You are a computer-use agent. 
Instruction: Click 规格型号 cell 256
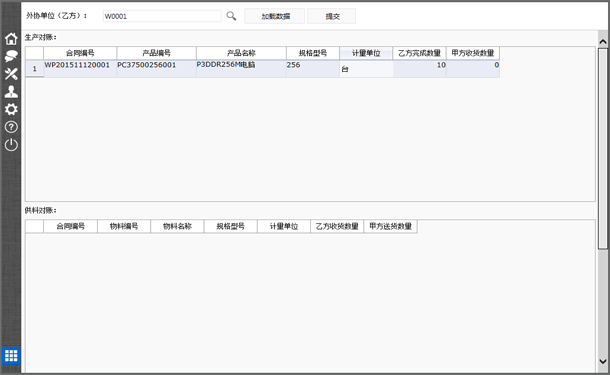(x=313, y=69)
